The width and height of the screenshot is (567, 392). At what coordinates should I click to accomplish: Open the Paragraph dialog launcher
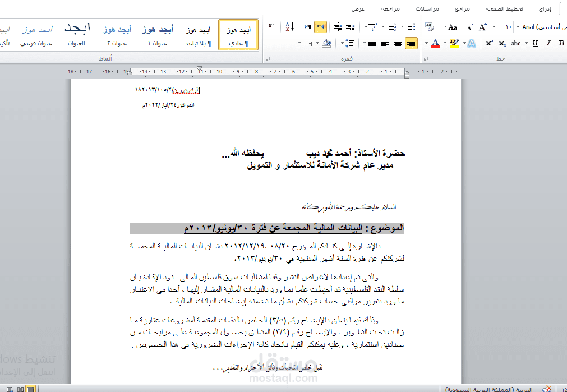268,58
